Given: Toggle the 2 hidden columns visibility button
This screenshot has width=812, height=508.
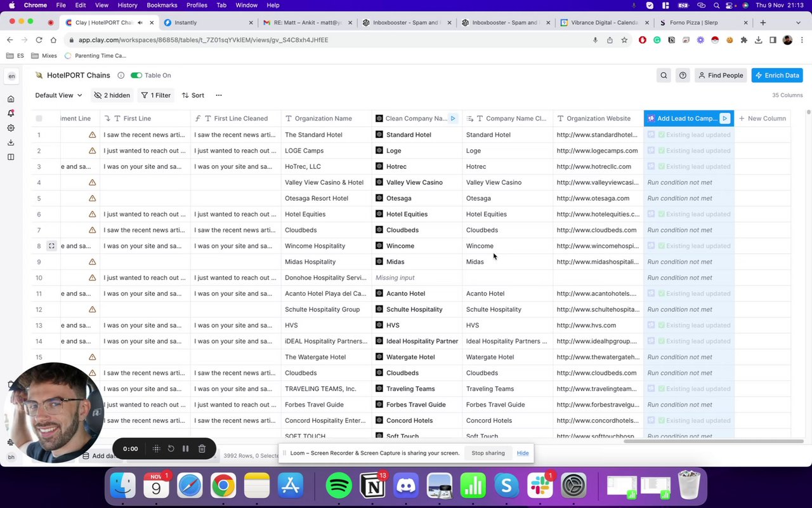Looking at the screenshot, I should pos(112,95).
